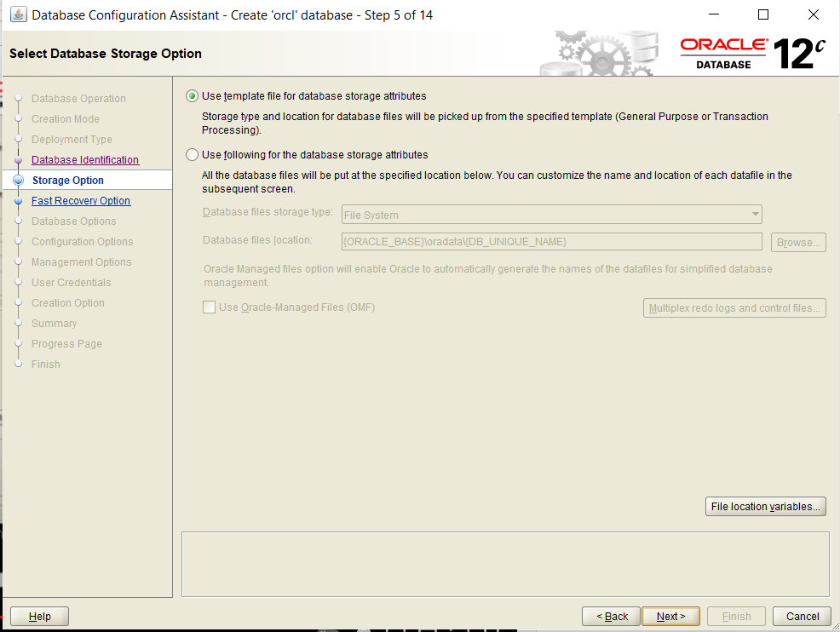Open the Database files storage type dropdown

point(552,215)
